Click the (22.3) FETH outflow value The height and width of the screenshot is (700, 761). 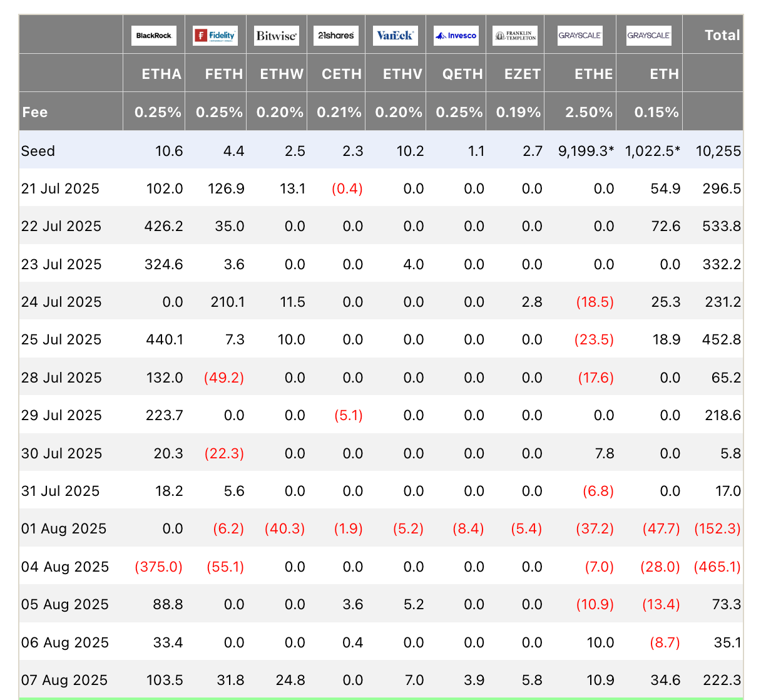[x=225, y=453]
